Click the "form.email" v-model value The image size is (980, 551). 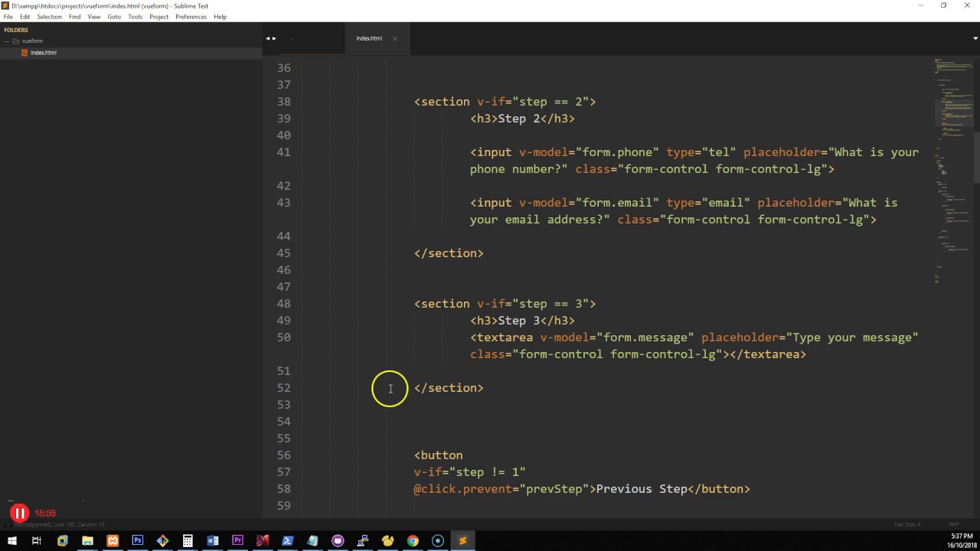(x=617, y=203)
